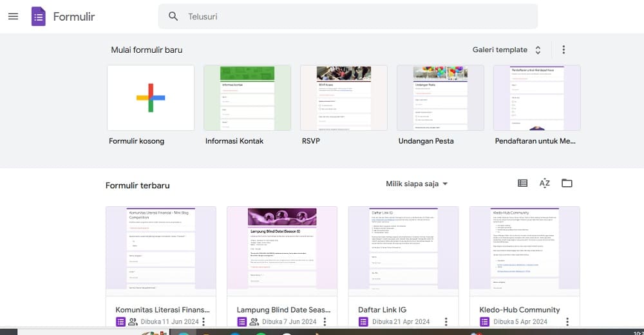This screenshot has width=644, height=335.
Task: Expand the Galeri template section
Action: pyautogui.click(x=506, y=50)
